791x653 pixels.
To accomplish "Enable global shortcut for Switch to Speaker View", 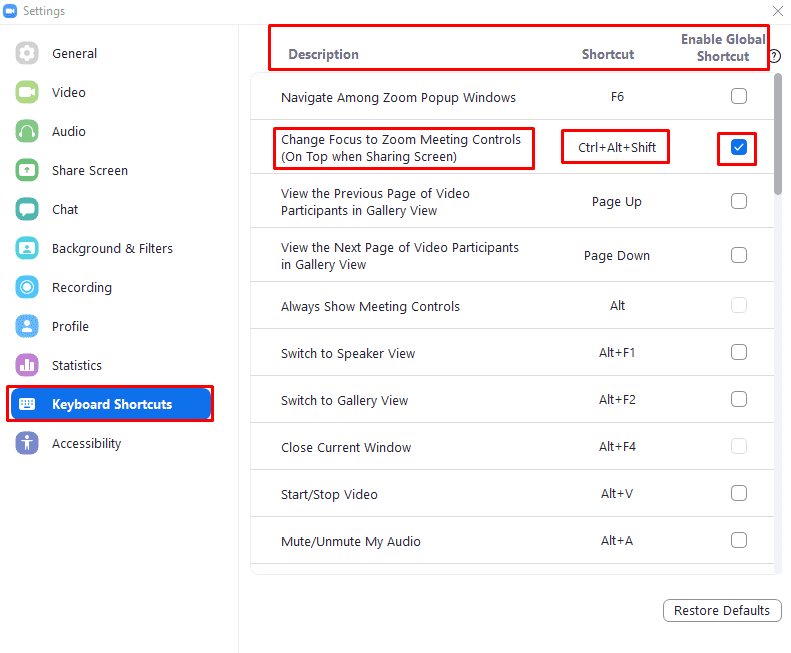I will [x=739, y=352].
